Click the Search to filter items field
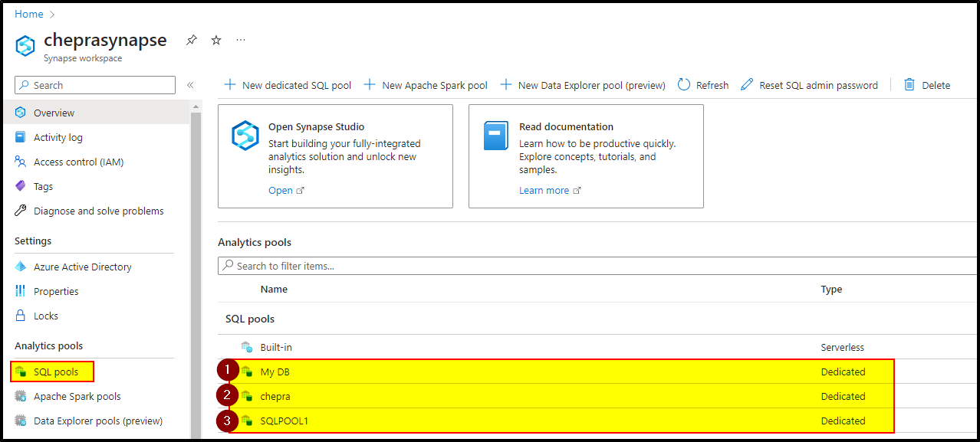 [599, 266]
